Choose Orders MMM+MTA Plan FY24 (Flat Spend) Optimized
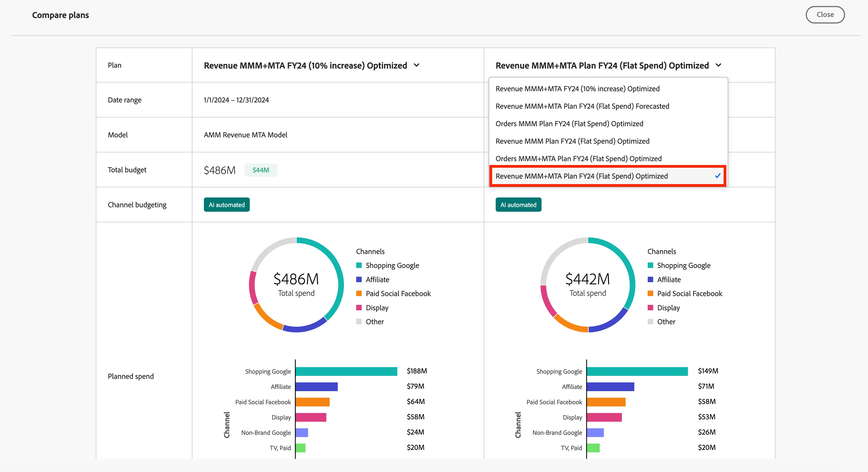Image resolution: width=868 pixels, height=472 pixels. point(608,159)
